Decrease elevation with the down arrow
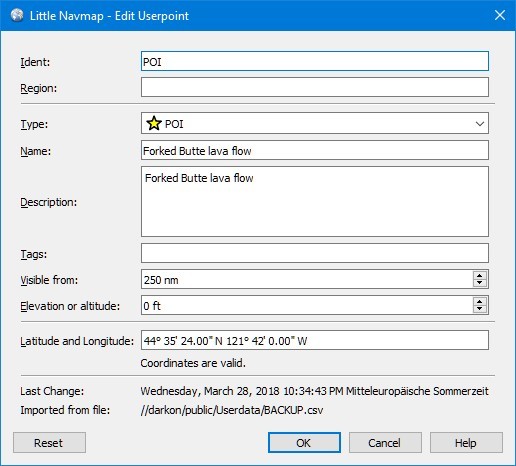The height and width of the screenshot is (466, 516). [479, 309]
